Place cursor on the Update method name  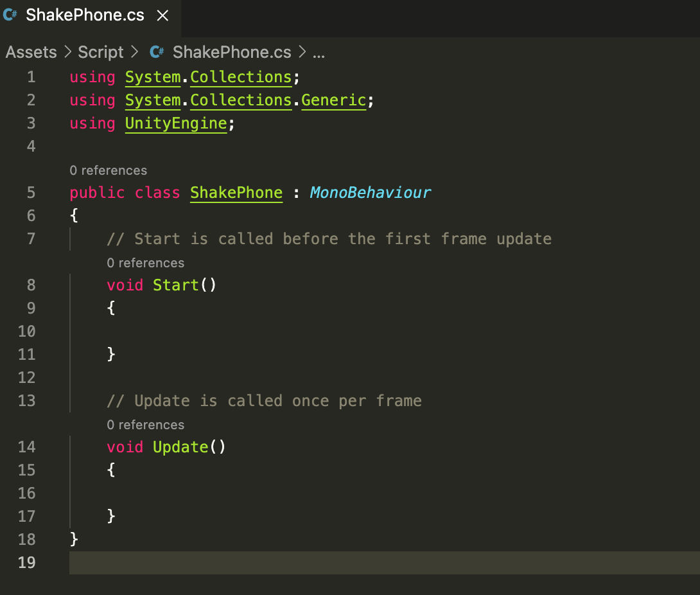pyautogui.click(x=180, y=447)
